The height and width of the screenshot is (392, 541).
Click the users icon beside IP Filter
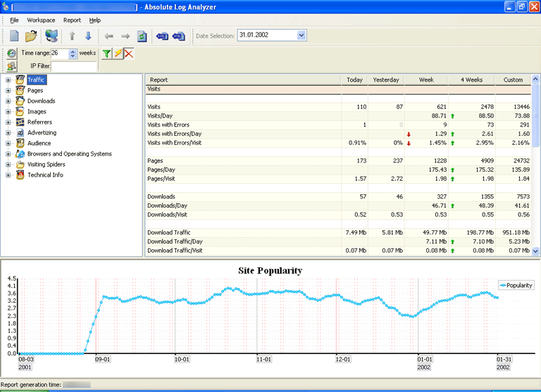[x=11, y=65]
